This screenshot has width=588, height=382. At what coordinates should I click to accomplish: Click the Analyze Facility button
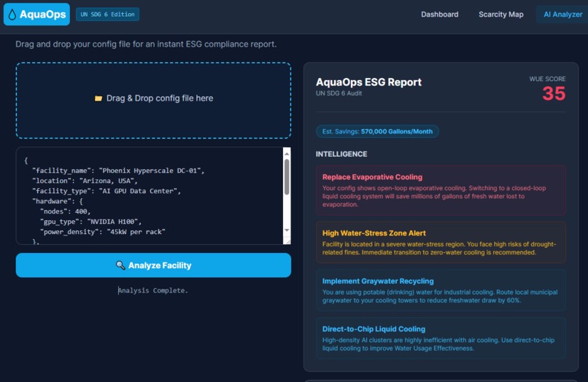click(x=153, y=265)
